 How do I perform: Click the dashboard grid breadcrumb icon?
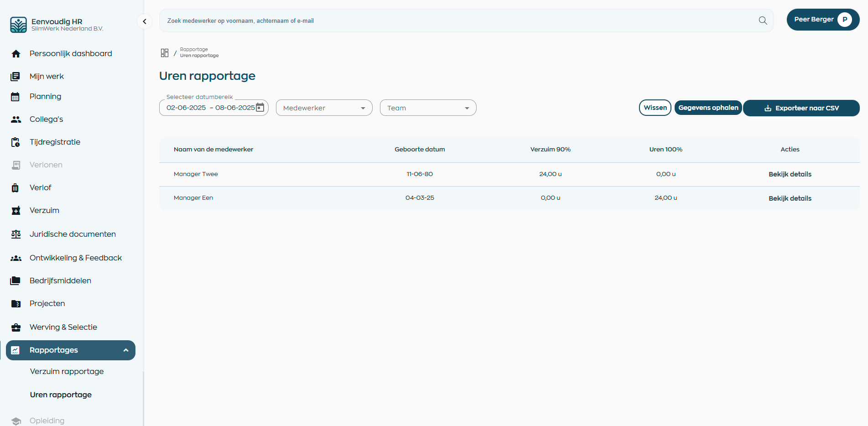(x=165, y=53)
